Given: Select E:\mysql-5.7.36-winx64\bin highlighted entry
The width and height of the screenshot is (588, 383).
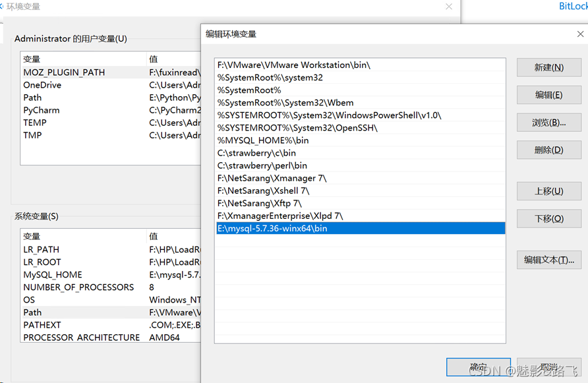Looking at the screenshot, I should click(x=361, y=229).
